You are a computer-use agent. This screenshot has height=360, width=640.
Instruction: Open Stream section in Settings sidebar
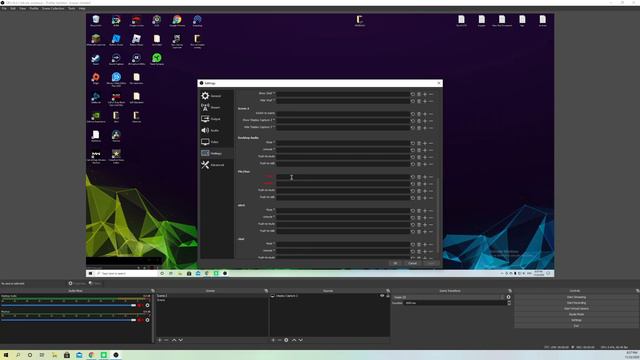tap(216, 107)
